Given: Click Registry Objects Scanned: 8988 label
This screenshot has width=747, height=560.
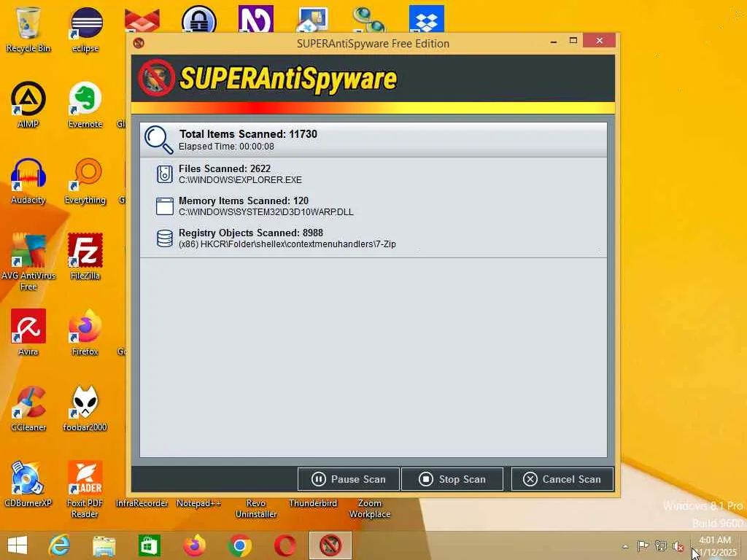Looking at the screenshot, I should tap(251, 233).
